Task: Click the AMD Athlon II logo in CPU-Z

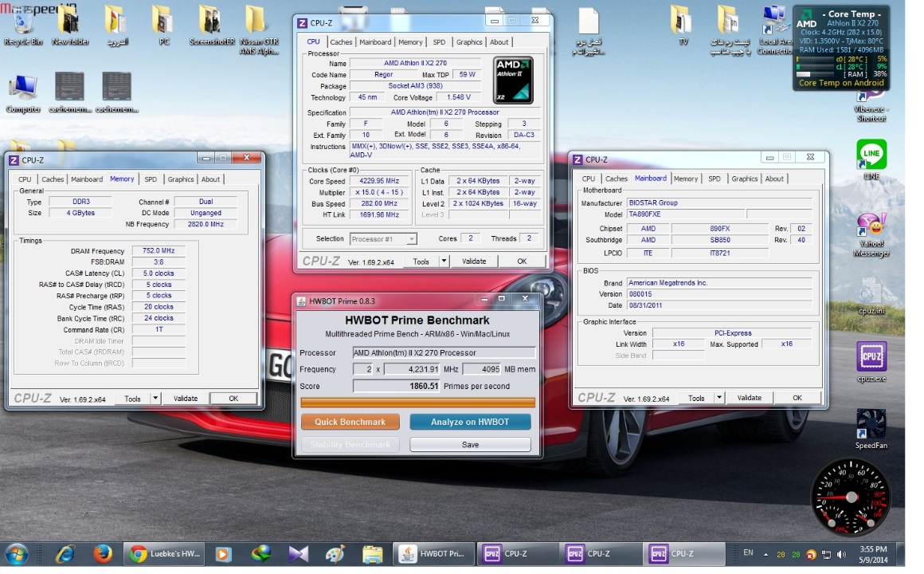Action: 513,81
